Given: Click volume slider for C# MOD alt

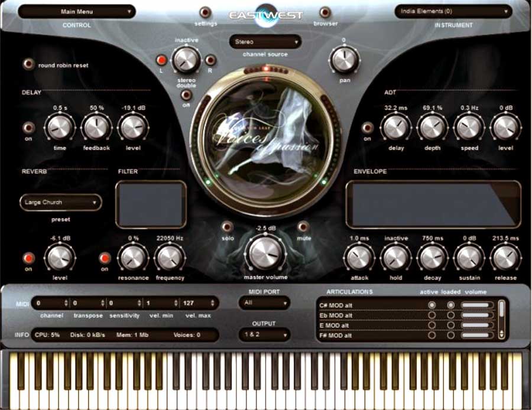Looking at the screenshot, I should (x=477, y=305).
